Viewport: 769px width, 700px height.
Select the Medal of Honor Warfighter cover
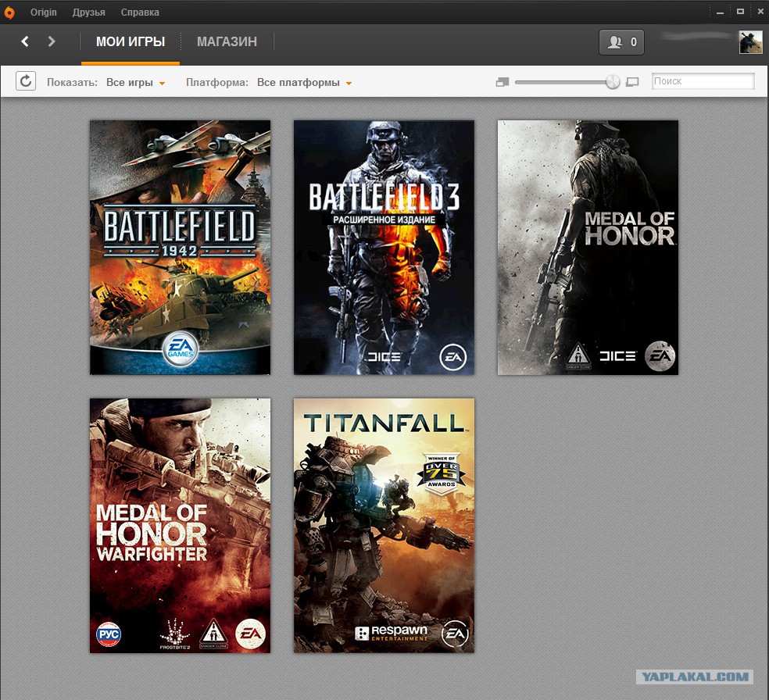pyautogui.click(x=180, y=525)
